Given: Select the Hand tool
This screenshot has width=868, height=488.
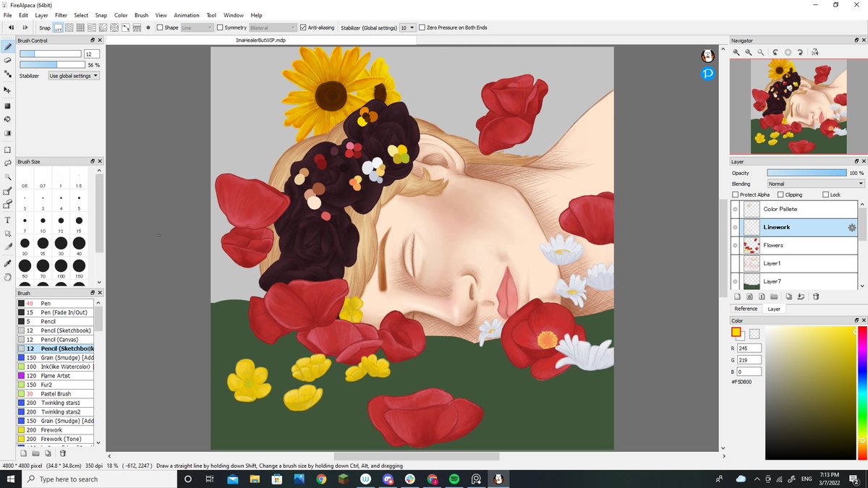Looking at the screenshot, I should 7,277.
